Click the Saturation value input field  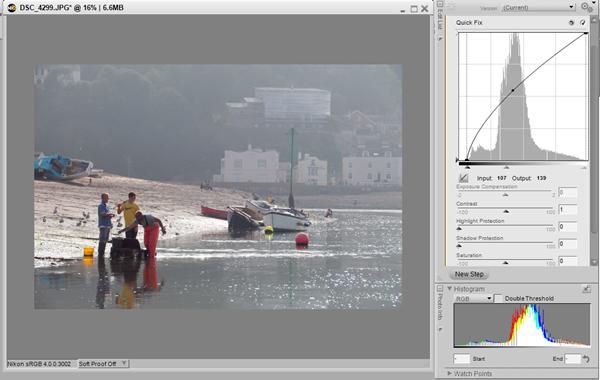point(567,261)
